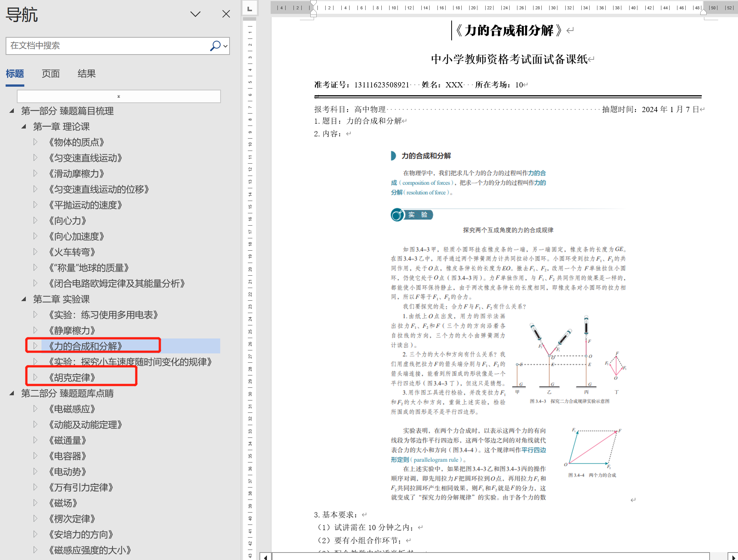Select the 标题 tab
The width and height of the screenshot is (738, 560).
(15, 74)
